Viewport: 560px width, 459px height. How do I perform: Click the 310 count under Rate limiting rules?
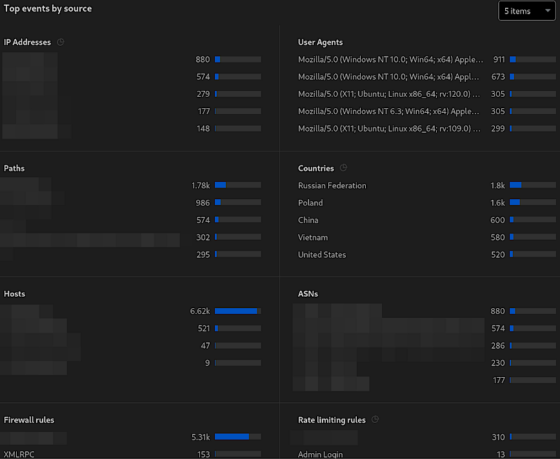point(498,437)
